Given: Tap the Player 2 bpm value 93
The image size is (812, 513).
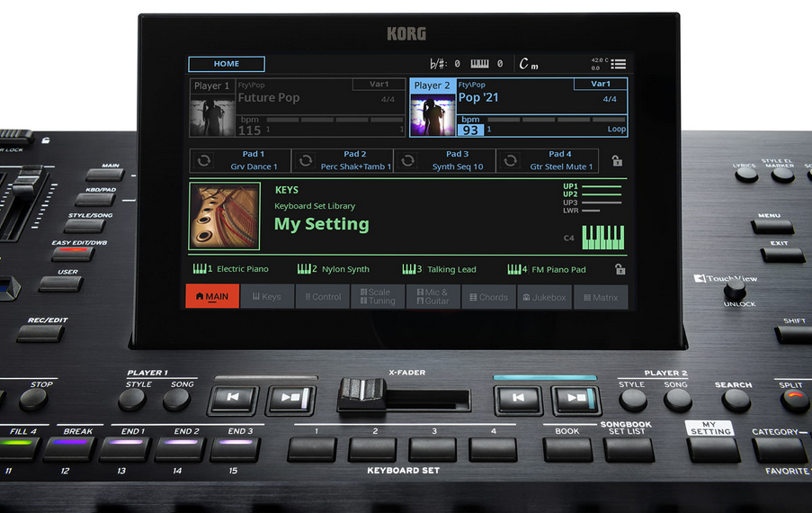Looking at the screenshot, I should [x=470, y=130].
